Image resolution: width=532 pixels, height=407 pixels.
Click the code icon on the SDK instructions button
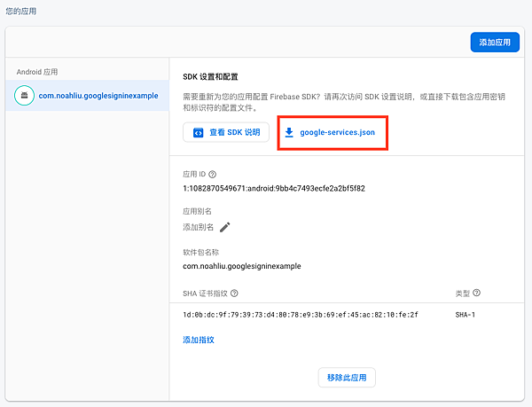(198, 132)
